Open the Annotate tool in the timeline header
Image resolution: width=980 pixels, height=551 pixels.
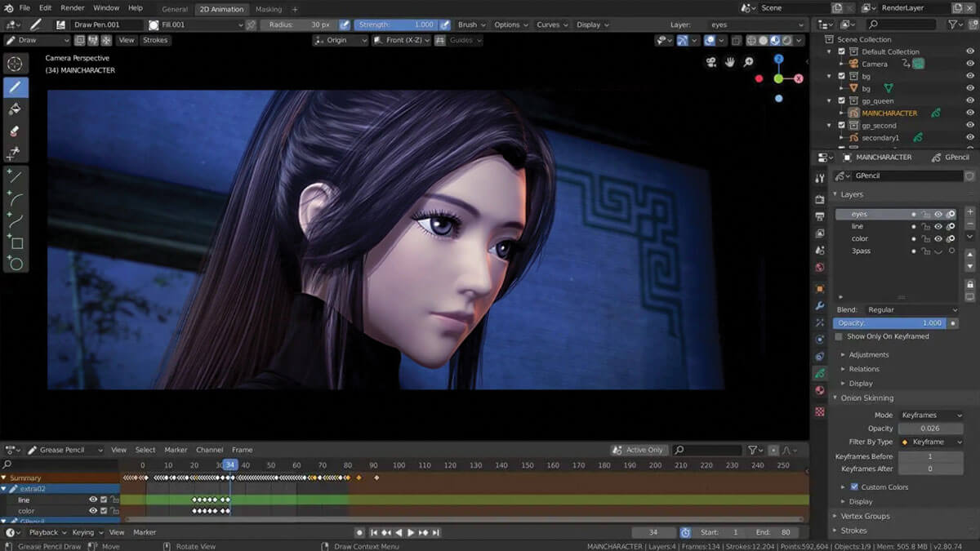pos(33,450)
